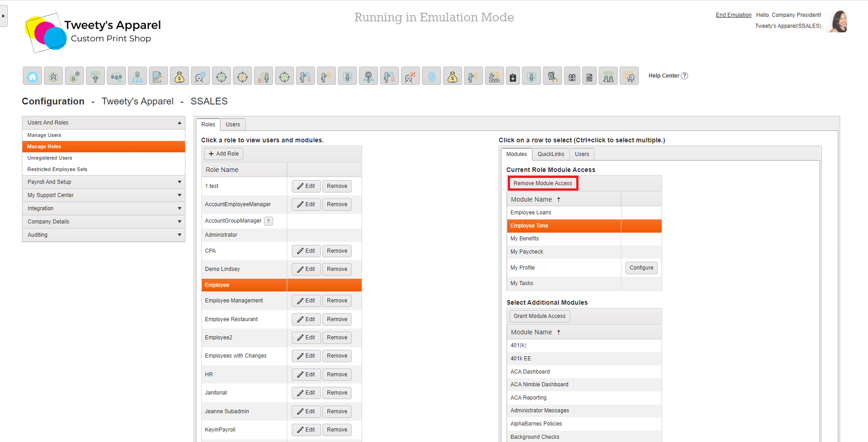Open the person-with-circular-arrows toolbar icon
868x442 pixels.
coord(53,76)
